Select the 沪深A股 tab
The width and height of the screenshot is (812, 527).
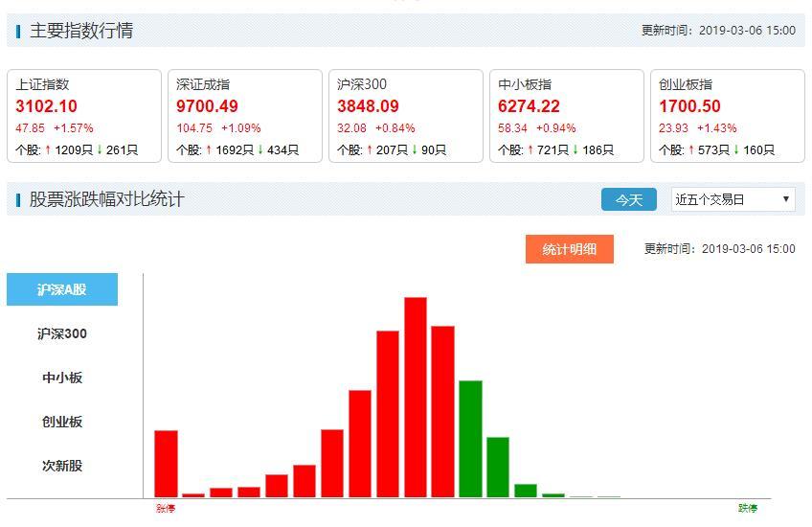pyautogui.click(x=62, y=289)
